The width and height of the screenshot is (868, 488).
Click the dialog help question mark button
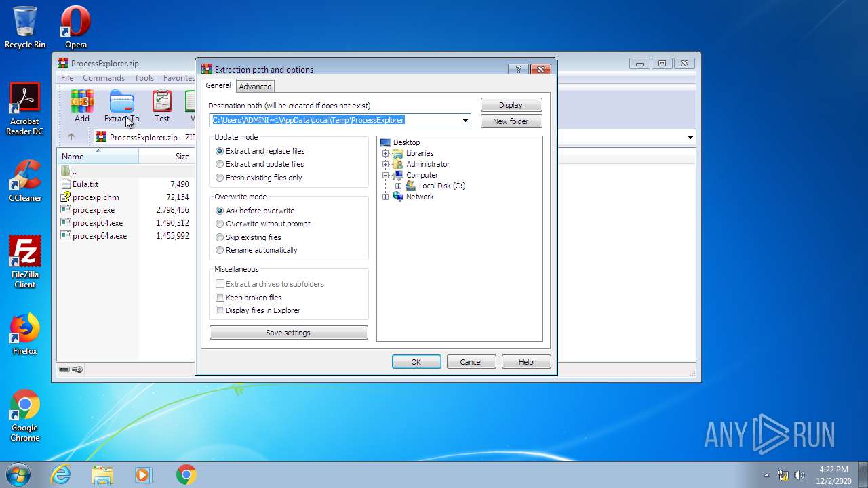(x=518, y=69)
